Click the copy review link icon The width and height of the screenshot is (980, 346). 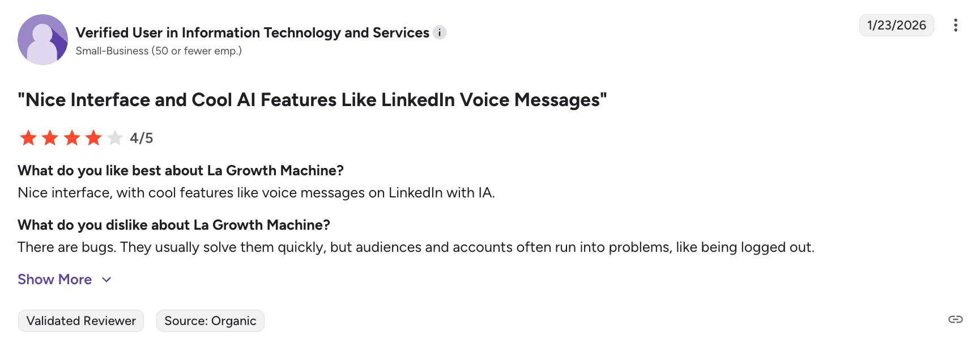pos(955,319)
